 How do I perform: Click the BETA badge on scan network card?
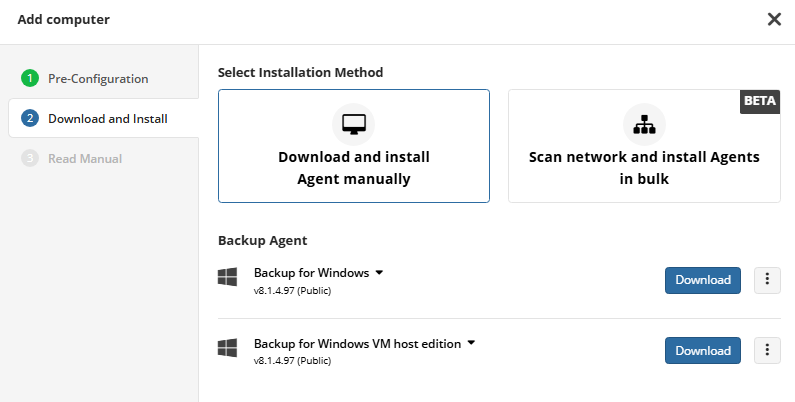(760, 102)
